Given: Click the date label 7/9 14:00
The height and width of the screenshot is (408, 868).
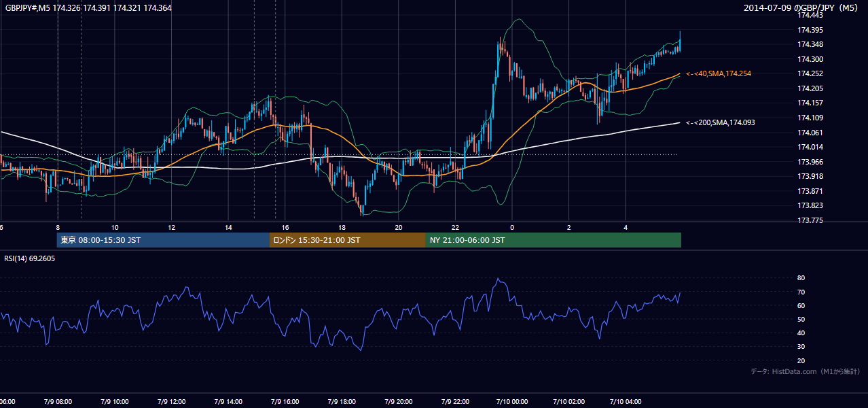Looking at the screenshot, I should click(x=228, y=402).
